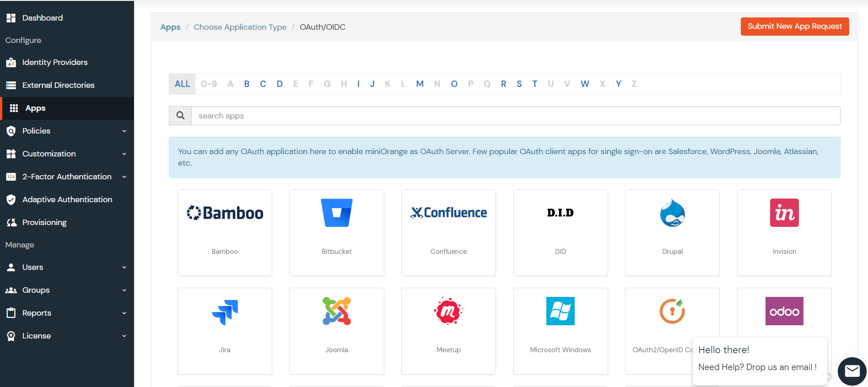Click the Drupal label under its card
Image resolution: width=868 pixels, height=387 pixels.
[x=672, y=252]
